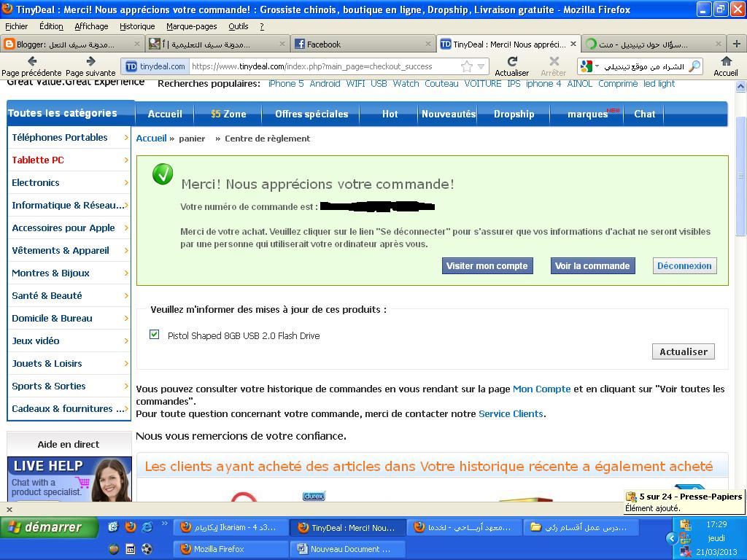Open the Affichage menu
The height and width of the screenshot is (560, 747).
point(91,27)
